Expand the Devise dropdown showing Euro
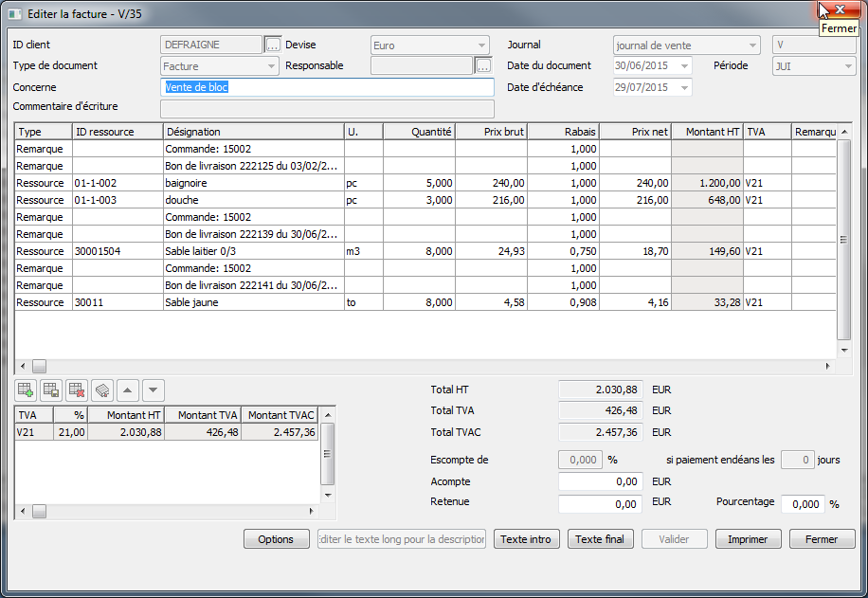This screenshot has width=868, height=598. pos(481,45)
